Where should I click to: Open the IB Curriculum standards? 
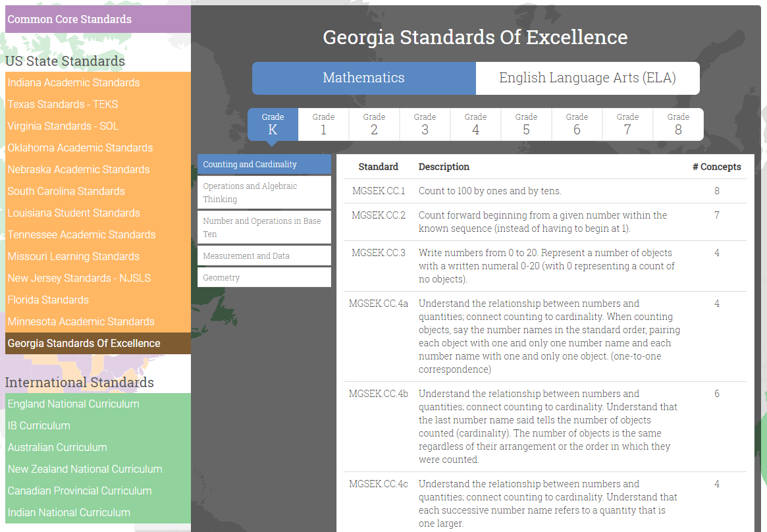(38, 425)
